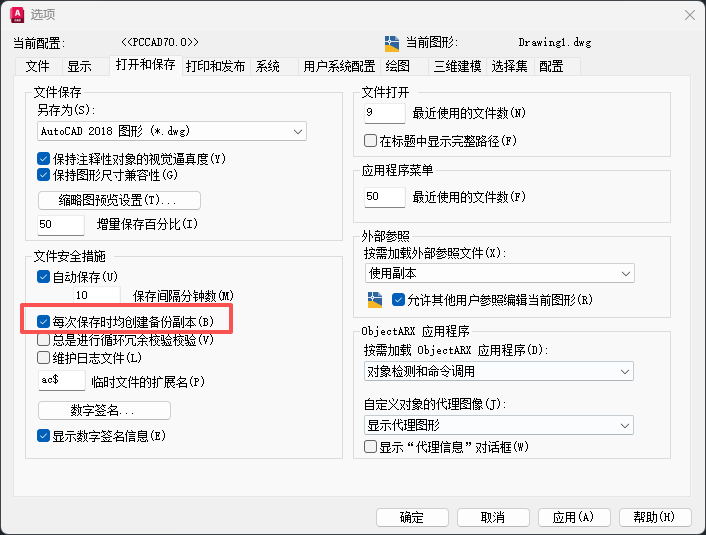Click the current drawing icon beside 当前图形
The image size is (706, 535).
[x=392, y=44]
